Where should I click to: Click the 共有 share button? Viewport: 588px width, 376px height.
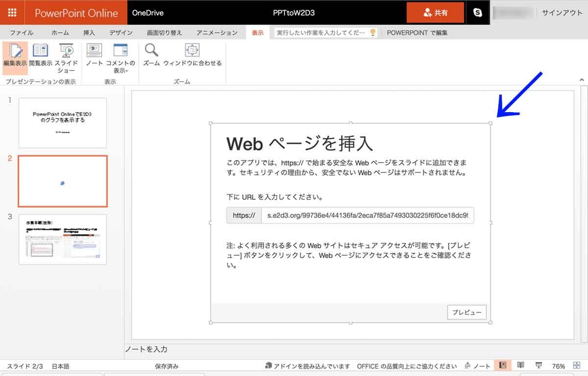click(x=436, y=13)
